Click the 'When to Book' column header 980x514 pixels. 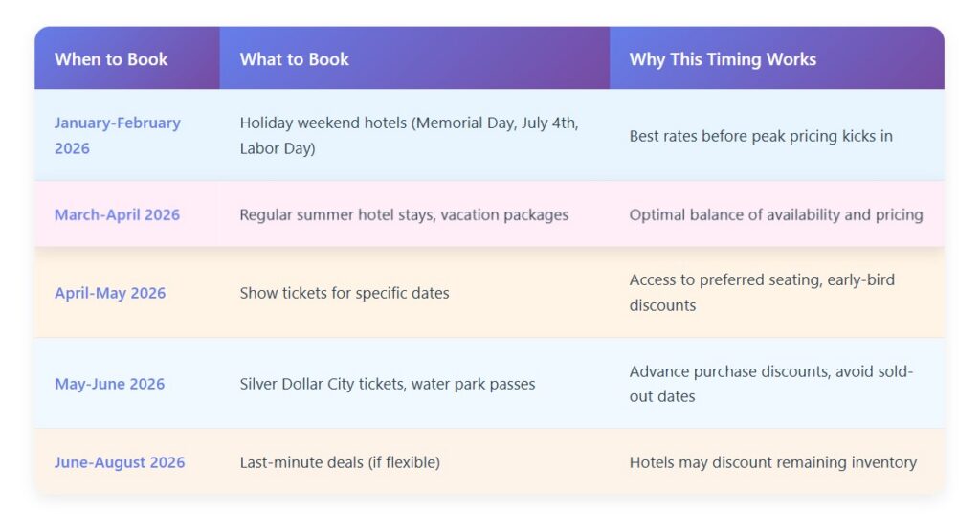[111, 59]
